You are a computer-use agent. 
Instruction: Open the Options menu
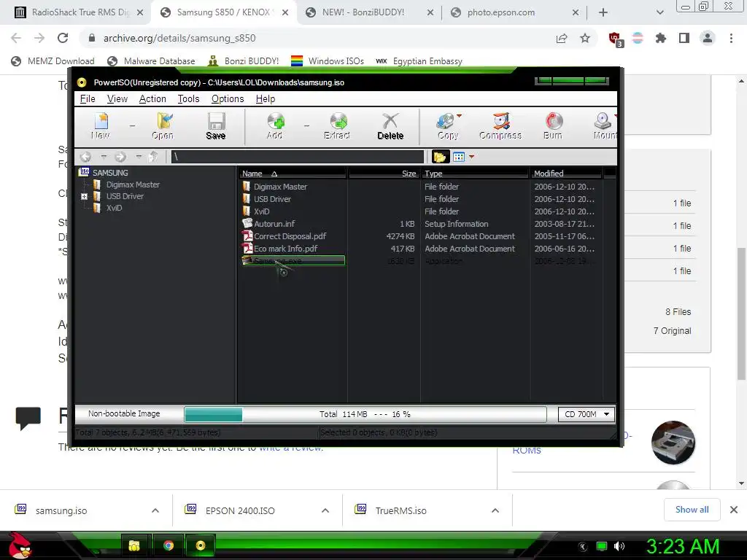pyautogui.click(x=228, y=99)
